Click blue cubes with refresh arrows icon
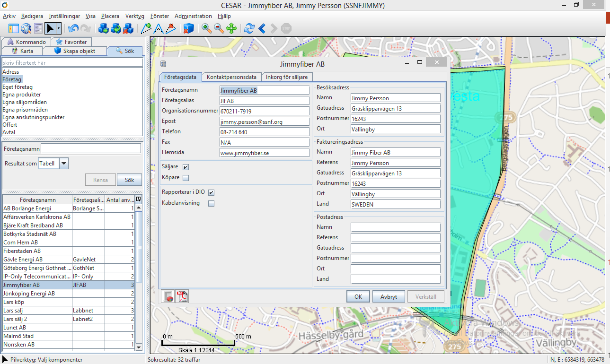Screen dimensions: 610x364 (116, 29)
